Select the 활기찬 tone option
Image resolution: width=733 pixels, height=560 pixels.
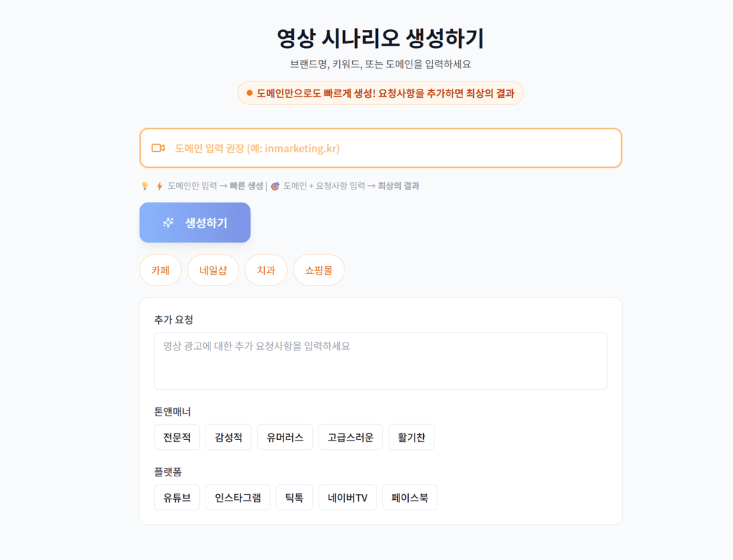point(412,438)
